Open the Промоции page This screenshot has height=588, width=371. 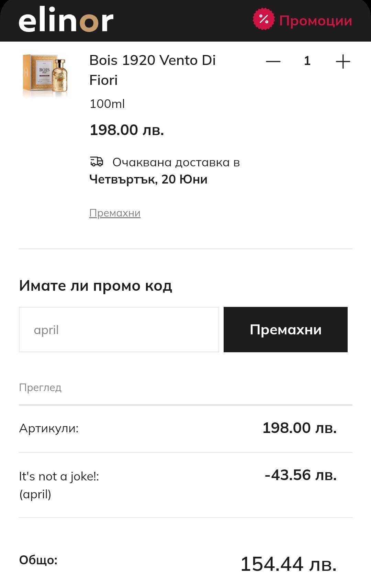[315, 21]
